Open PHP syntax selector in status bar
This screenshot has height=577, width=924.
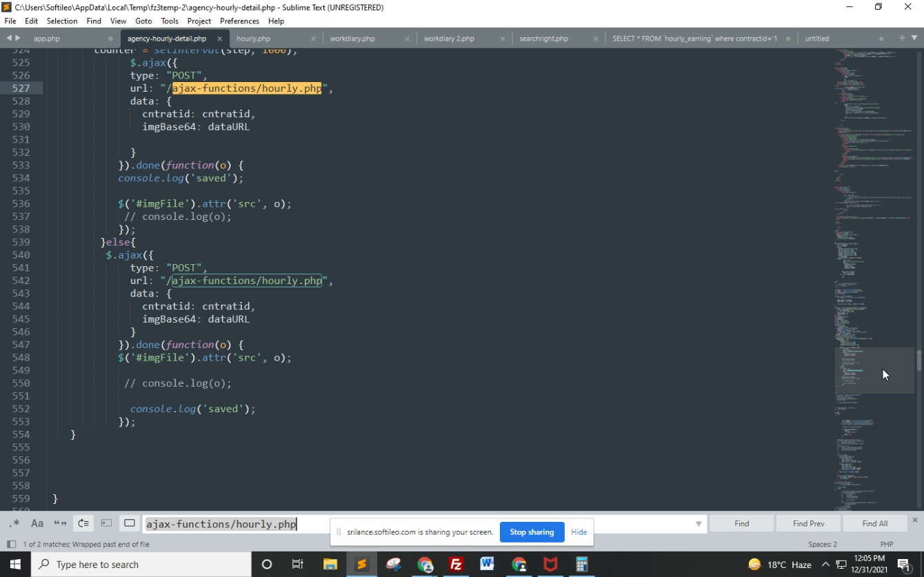886,544
